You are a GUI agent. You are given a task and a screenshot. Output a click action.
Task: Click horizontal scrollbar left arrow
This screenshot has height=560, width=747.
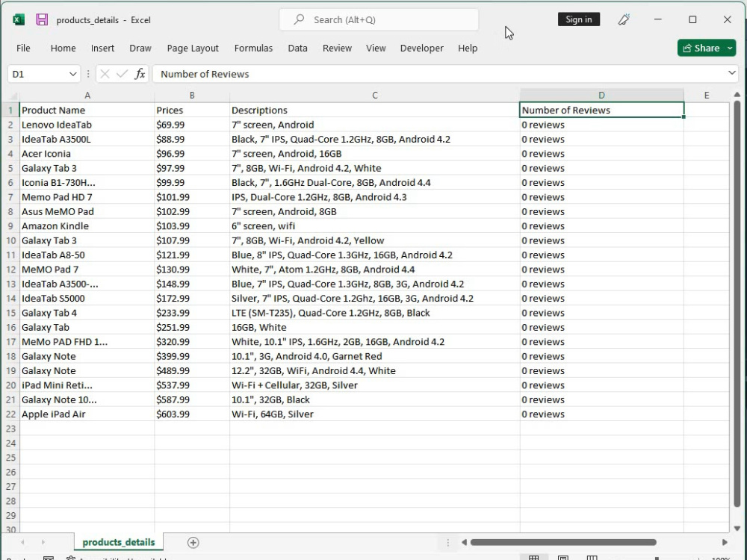click(x=464, y=542)
